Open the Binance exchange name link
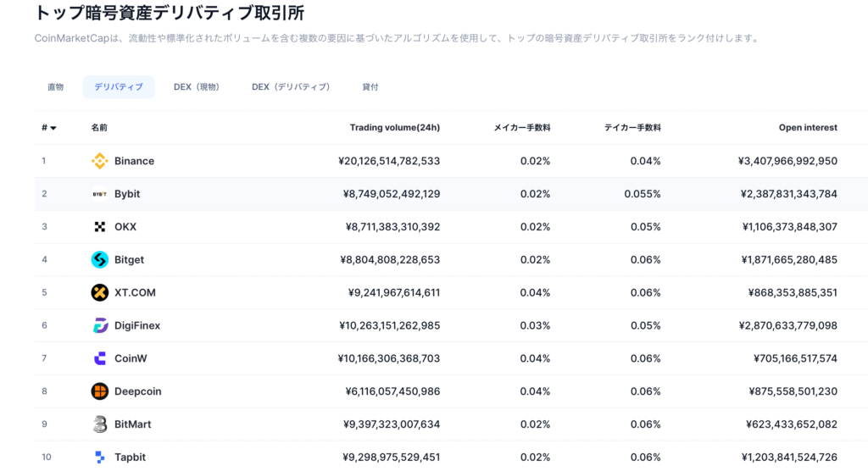 (134, 161)
